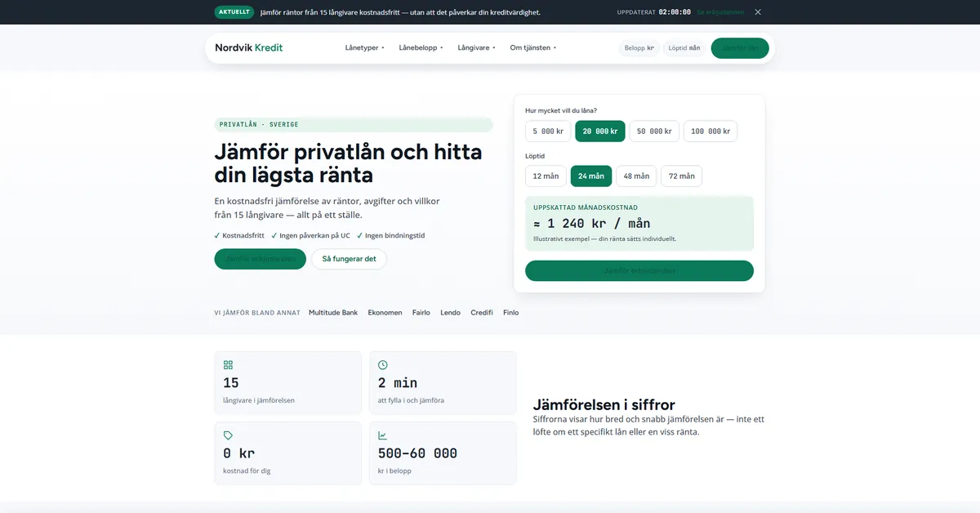Expand the 'Om tjänsten' menu

[533, 47]
